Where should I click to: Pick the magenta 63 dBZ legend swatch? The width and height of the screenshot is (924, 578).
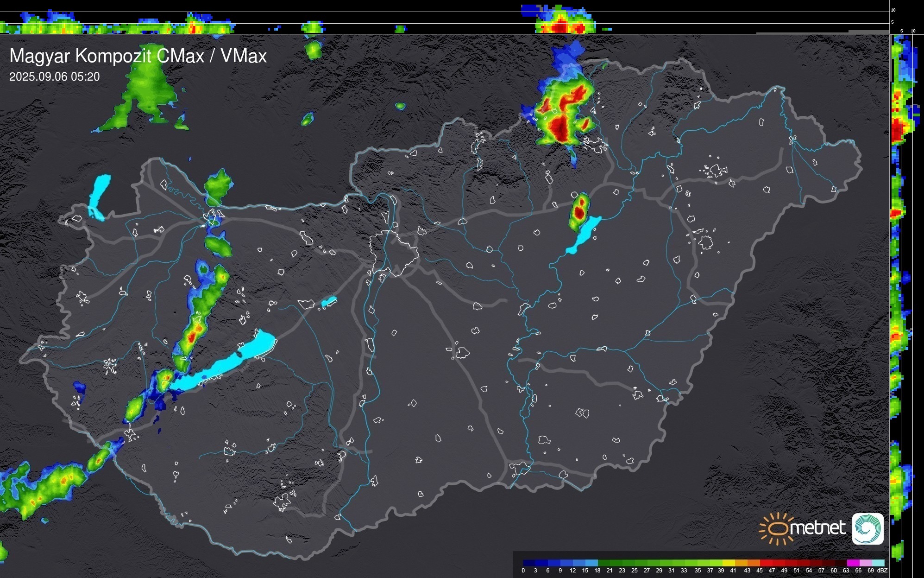853,563
